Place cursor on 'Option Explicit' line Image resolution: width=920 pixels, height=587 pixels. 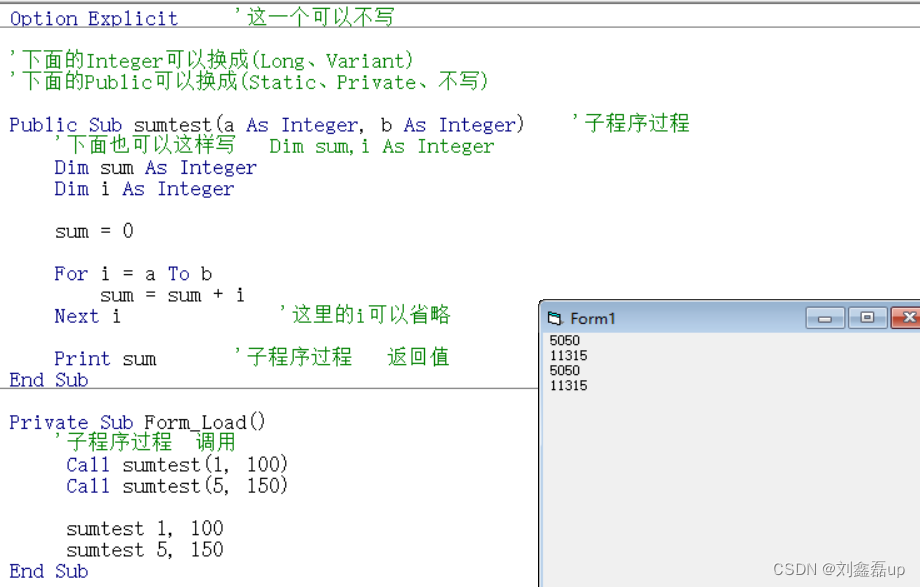[x=94, y=18]
